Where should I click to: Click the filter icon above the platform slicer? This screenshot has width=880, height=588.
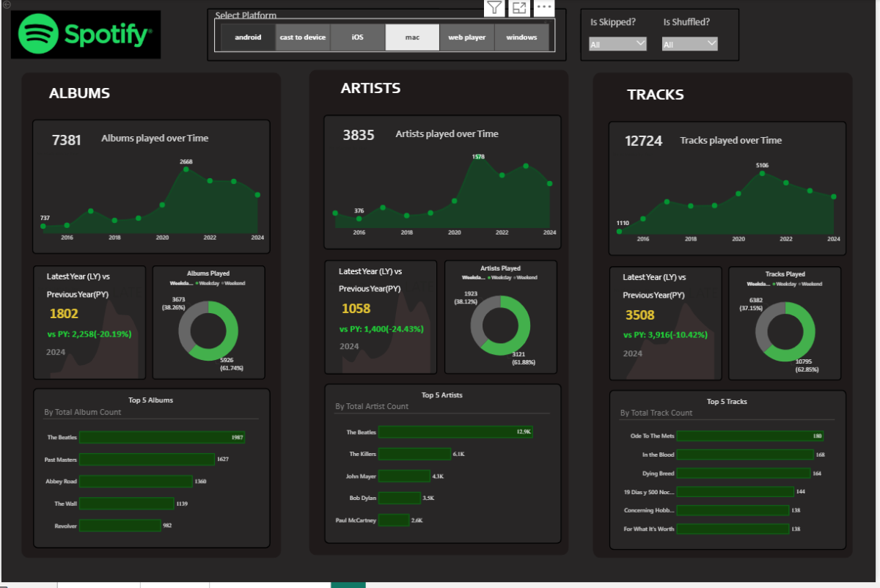495,8
